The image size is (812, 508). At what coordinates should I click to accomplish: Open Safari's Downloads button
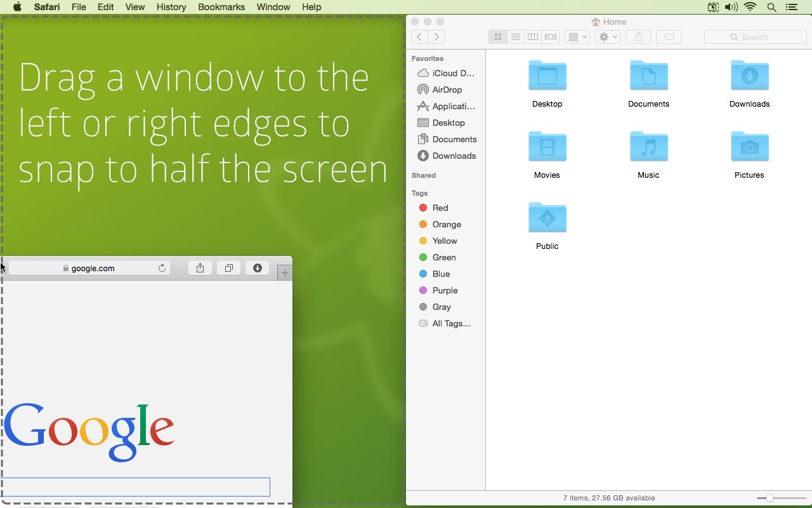click(258, 268)
